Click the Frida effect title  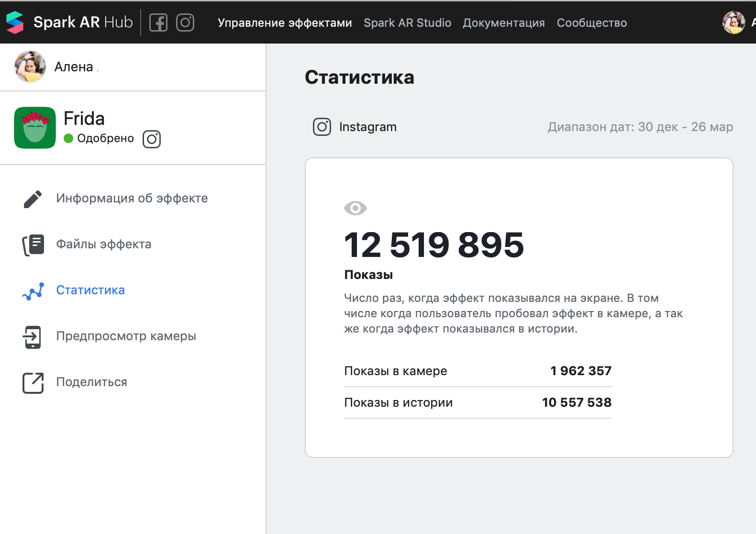pyautogui.click(x=84, y=119)
